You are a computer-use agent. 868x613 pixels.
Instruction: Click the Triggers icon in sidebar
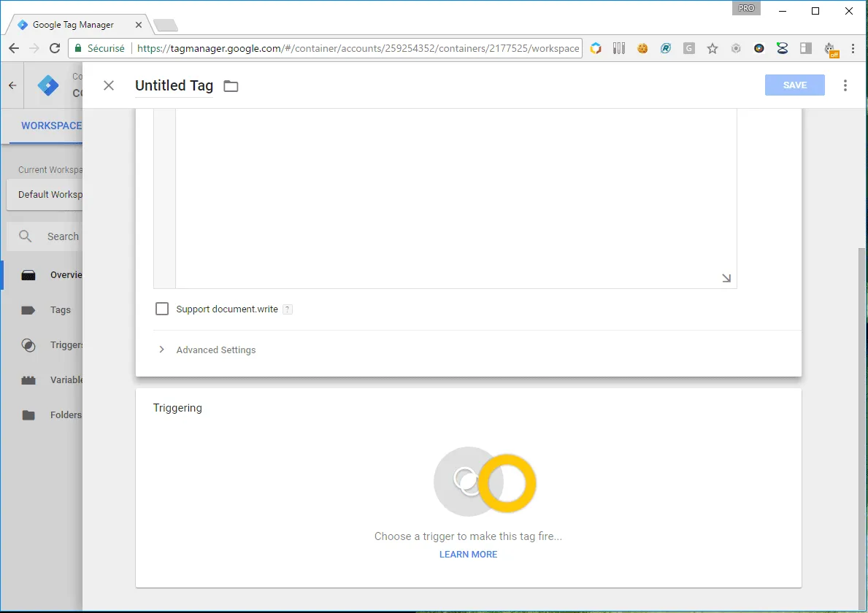point(28,345)
